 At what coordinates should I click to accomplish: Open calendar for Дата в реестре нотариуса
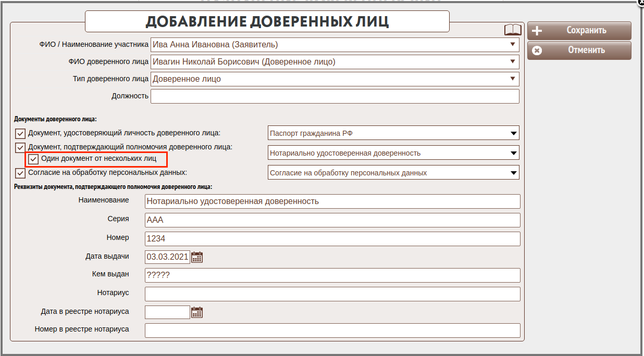[196, 312]
